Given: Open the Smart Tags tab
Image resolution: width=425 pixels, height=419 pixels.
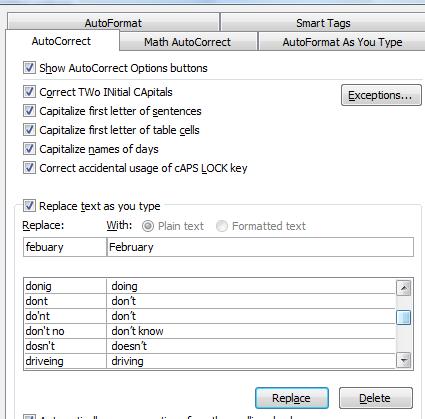Looking at the screenshot, I should (x=323, y=22).
